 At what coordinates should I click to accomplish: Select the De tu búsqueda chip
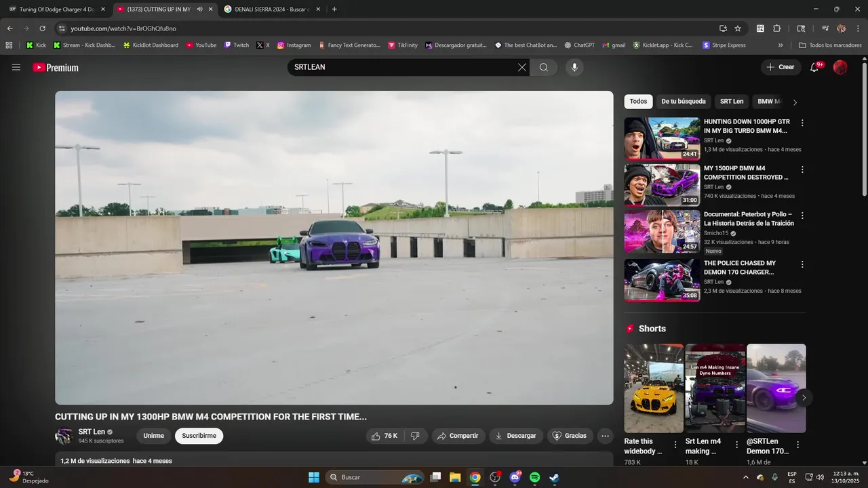pos(684,102)
